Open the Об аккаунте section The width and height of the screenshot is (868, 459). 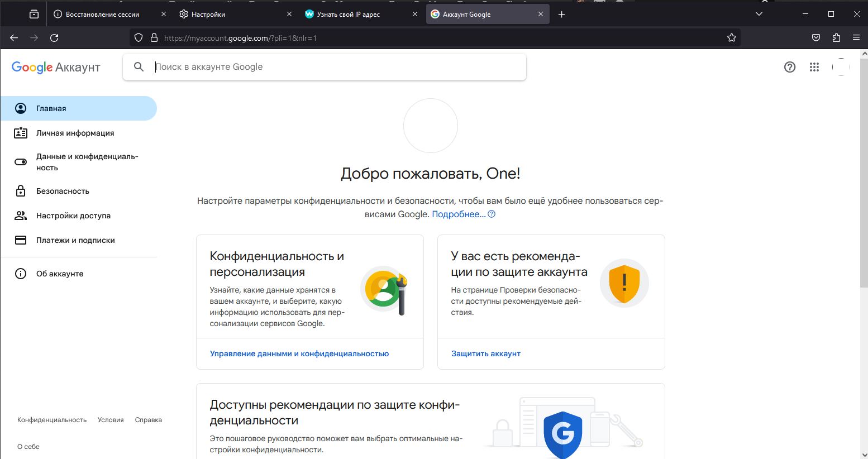coord(78,274)
